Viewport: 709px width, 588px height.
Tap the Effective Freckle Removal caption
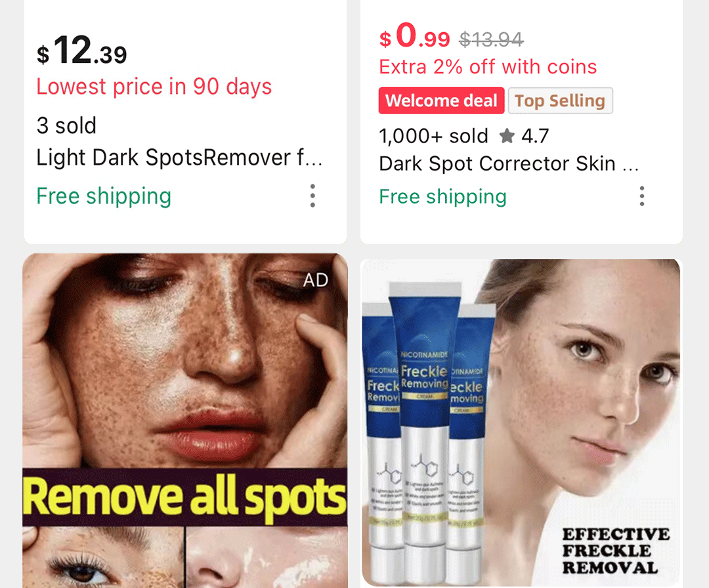(x=616, y=551)
